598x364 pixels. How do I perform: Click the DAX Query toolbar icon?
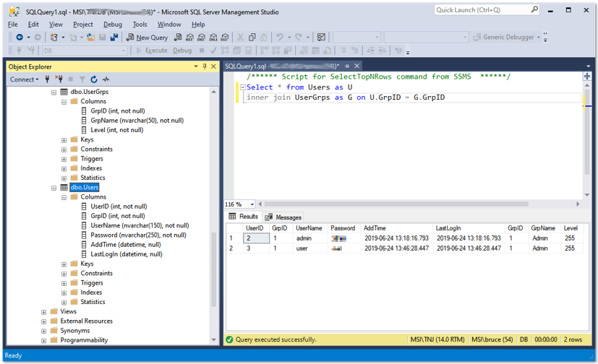point(225,38)
